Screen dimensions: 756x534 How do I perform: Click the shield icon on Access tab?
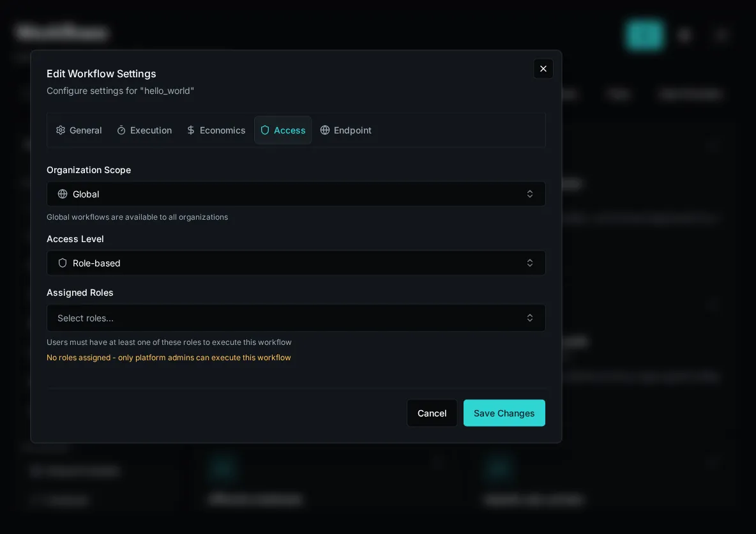[265, 130]
